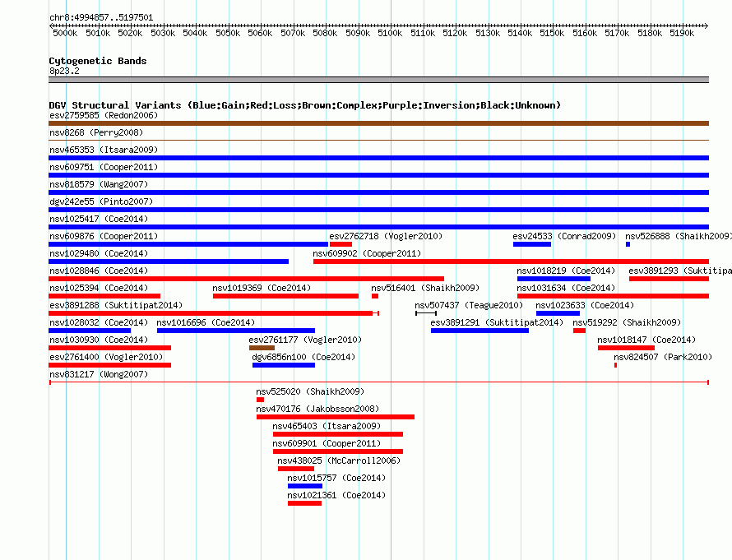
Task: Select the nsv519292 (Shaikh2009) small red bar
Action: (x=579, y=331)
